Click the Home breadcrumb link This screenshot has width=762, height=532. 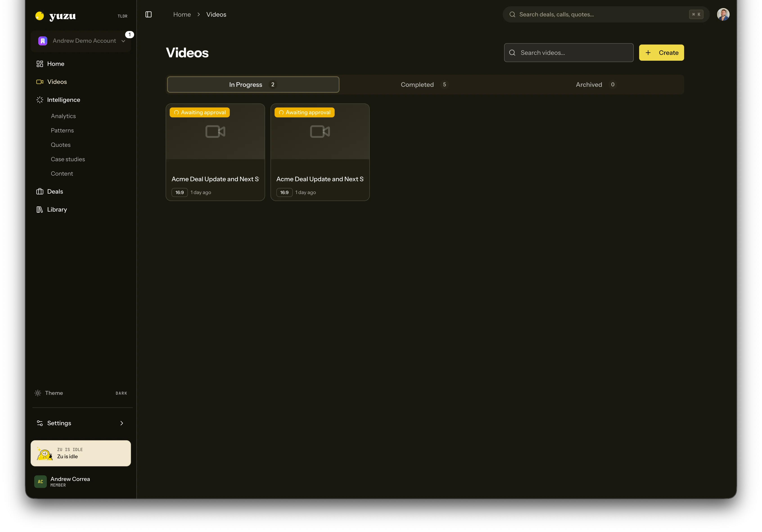click(182, 14)
